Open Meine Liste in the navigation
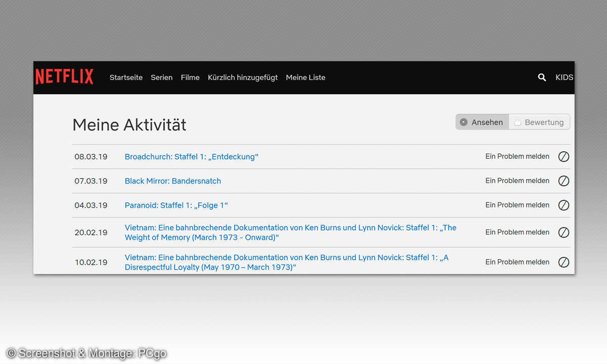Viewport: 607px width, 364px height. pos(306,77)
